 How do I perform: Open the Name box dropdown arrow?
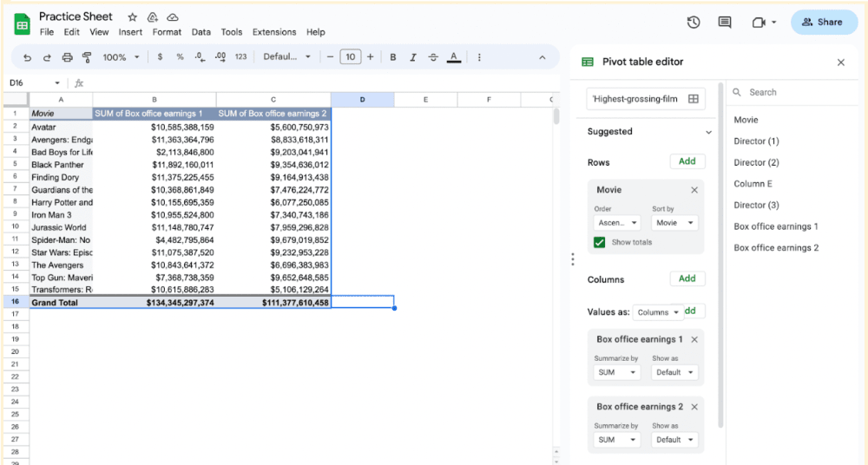[x=57, y=83]
